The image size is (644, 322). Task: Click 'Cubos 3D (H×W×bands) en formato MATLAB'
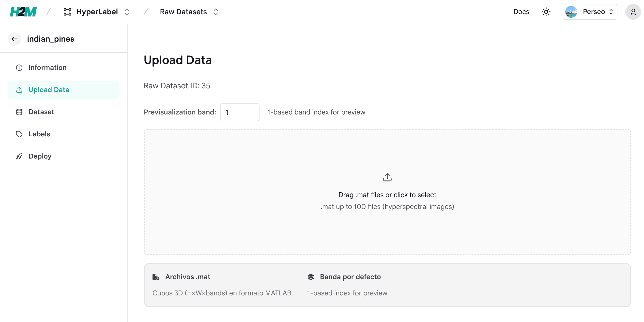(x=222, y=293)
